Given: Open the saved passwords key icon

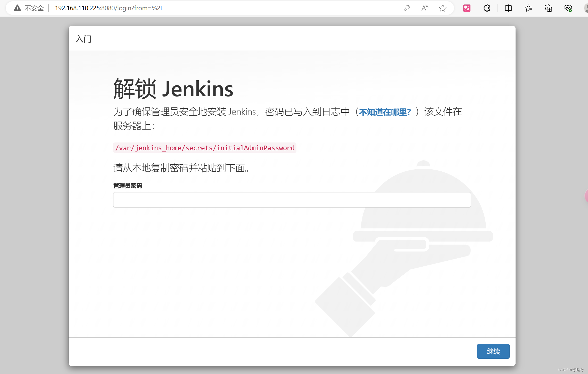Looking at the screenshot, I should (407, 8).
